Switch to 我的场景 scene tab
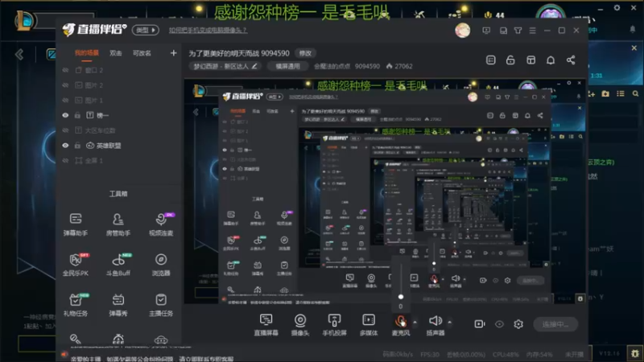The height and width of the screenshot is (362, 644). 87,53
